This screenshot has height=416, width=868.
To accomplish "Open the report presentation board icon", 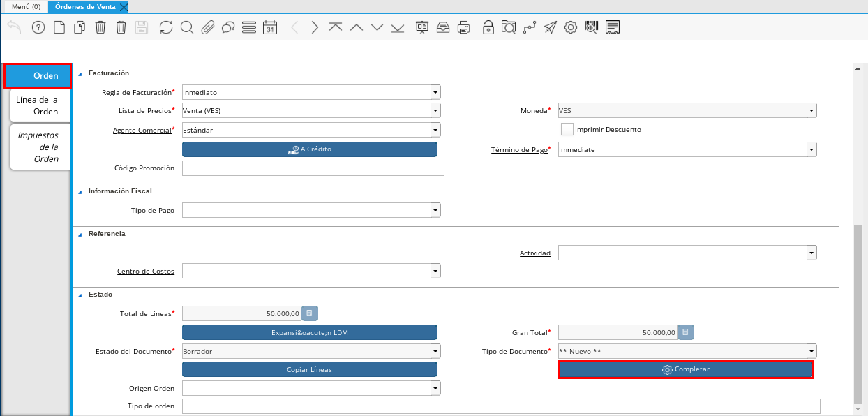I will coord(422,27).
